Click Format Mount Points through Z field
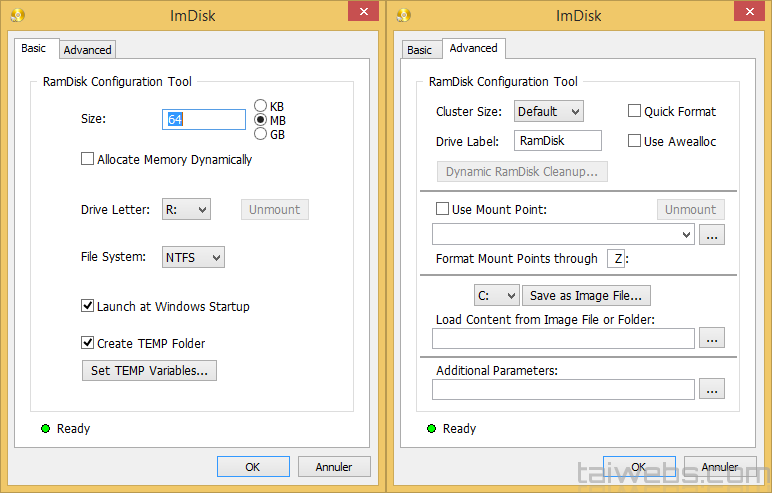Viewport: 772px width, 493px height. coord(616,259)
